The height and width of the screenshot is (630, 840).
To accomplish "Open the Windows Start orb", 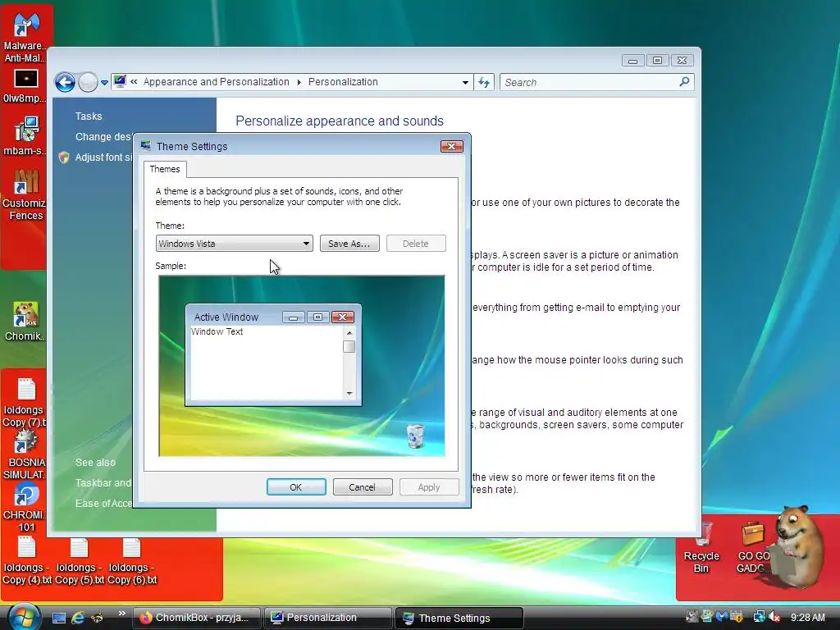I will click(24, 617).
